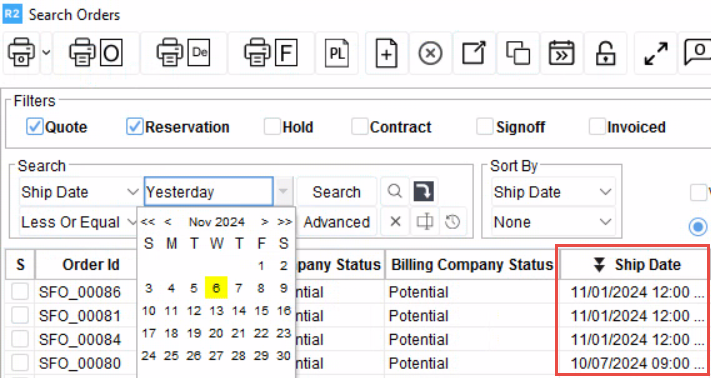The image size is (711, 378).
Task: Click the padlock unlock icon in toolbar
Action: click(605, 53)
